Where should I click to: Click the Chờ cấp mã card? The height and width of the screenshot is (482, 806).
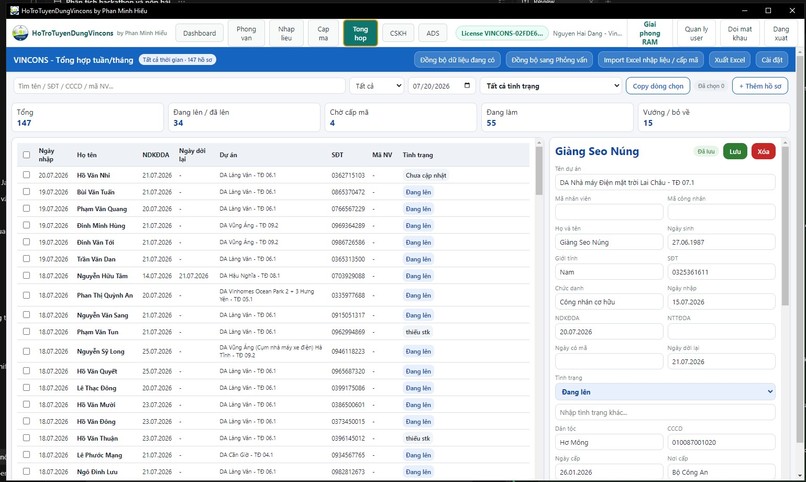(400, 117)
